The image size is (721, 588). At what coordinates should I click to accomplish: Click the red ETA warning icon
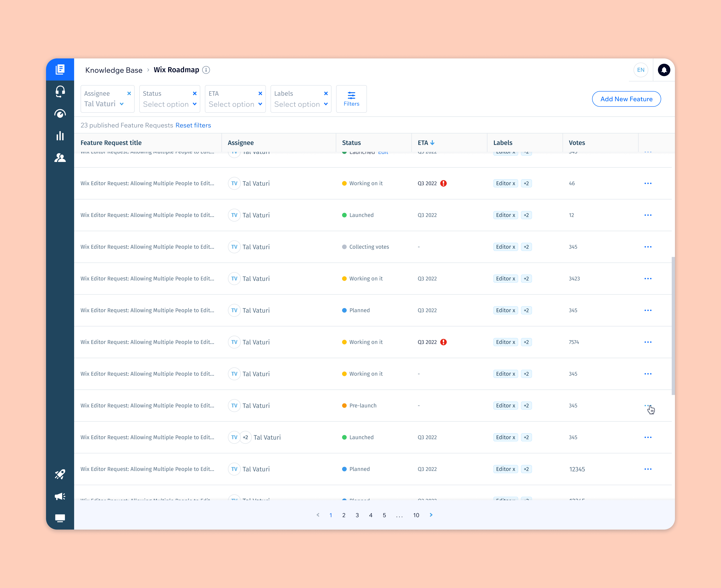coord(443,183)
